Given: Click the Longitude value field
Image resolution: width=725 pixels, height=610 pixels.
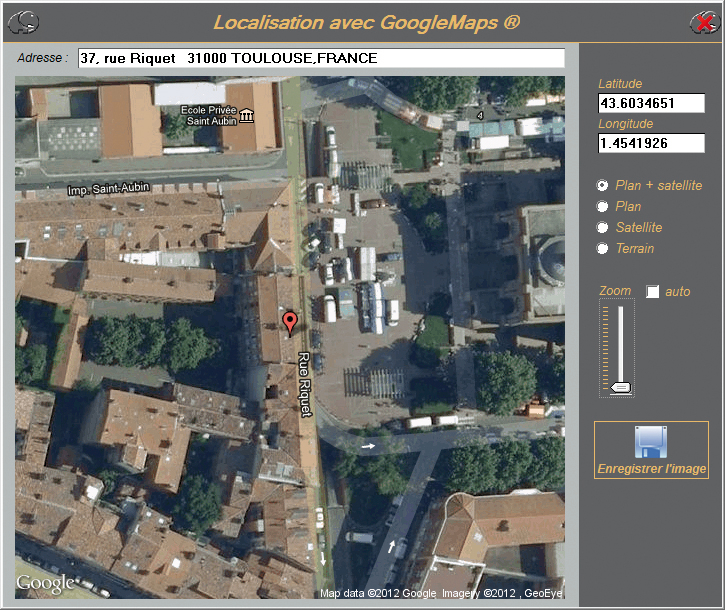Looking at the screenshot, I should 651,143.
